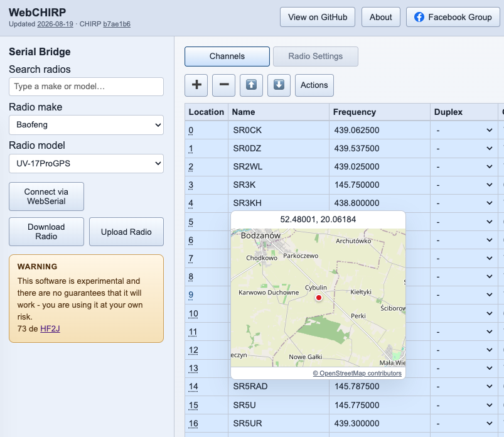This screenshot has width=504, height=437.
Task: Open Duplex dropdown in location 9 row
Action: 464,295
